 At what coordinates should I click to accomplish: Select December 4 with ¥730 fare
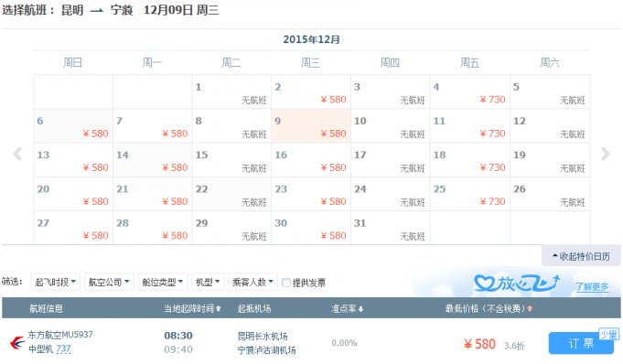(470, 91)
